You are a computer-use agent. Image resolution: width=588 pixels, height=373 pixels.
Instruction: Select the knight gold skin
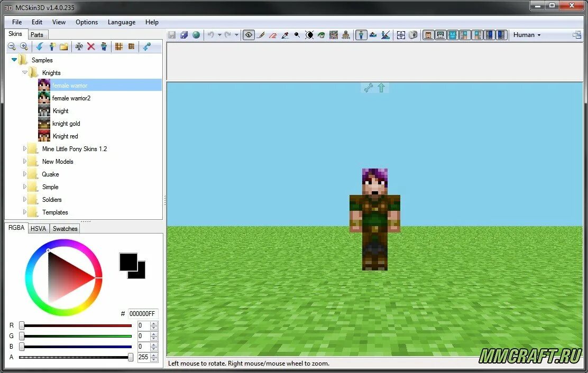click(66, 124)
